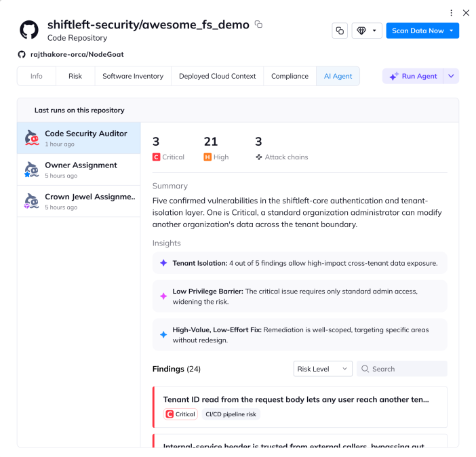Select the Code Security Auditor run
Screen dimensions: 476x457
(79, 138)
